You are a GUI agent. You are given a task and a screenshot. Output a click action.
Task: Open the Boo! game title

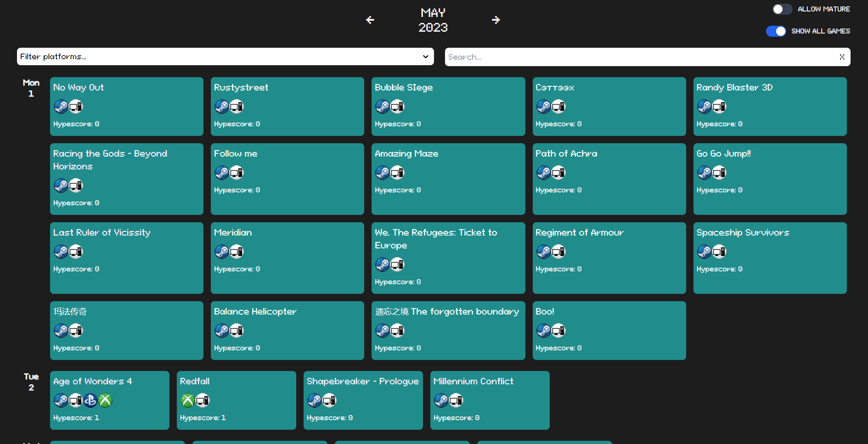coord(545,311)
